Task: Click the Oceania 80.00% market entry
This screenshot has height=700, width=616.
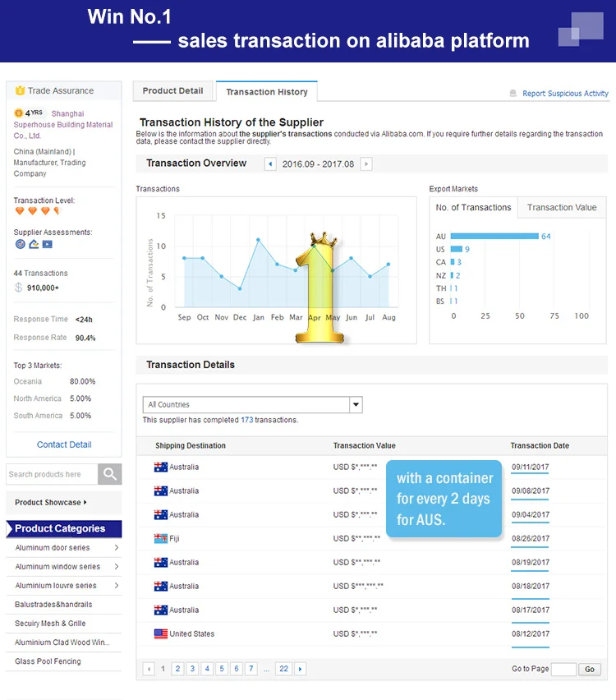Action: 54,381
